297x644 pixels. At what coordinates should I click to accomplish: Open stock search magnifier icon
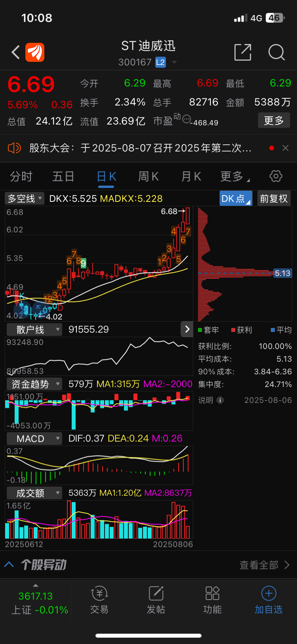pyautogui.click(x=276, y=52)
